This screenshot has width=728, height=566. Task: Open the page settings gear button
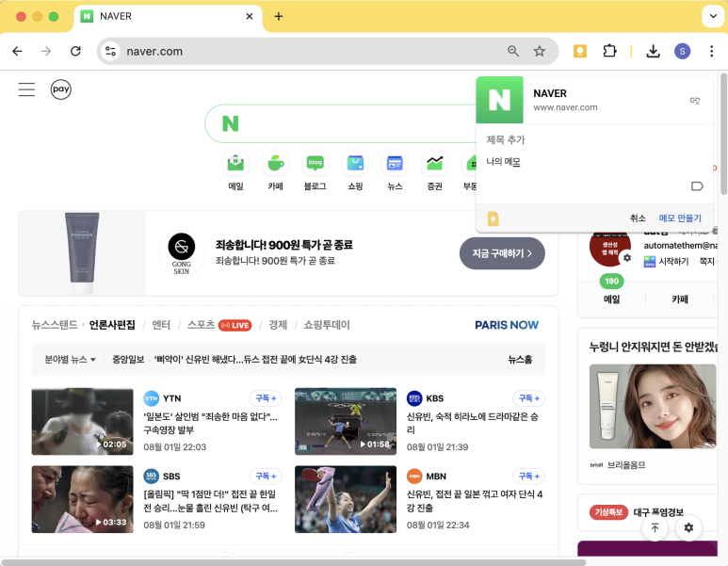click(688, 527)
